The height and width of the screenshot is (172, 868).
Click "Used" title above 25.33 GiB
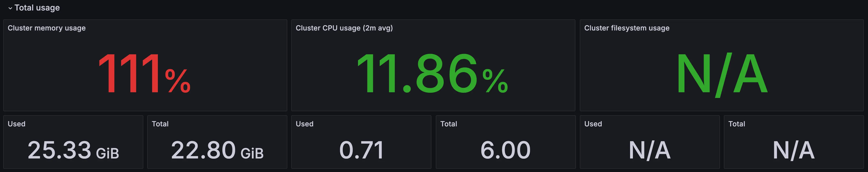(x=17, y=124)
